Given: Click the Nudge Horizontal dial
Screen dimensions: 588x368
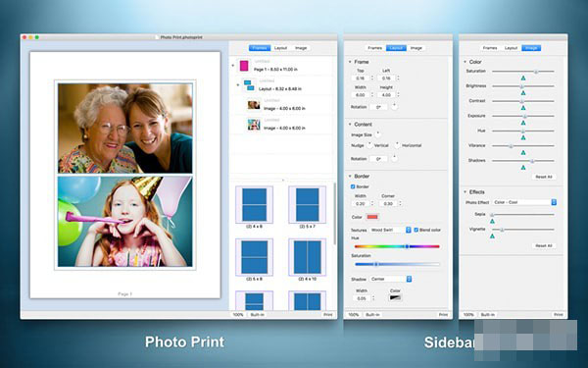Looking at the screenshot, I should pyautogui.click(x=397, y=144).
